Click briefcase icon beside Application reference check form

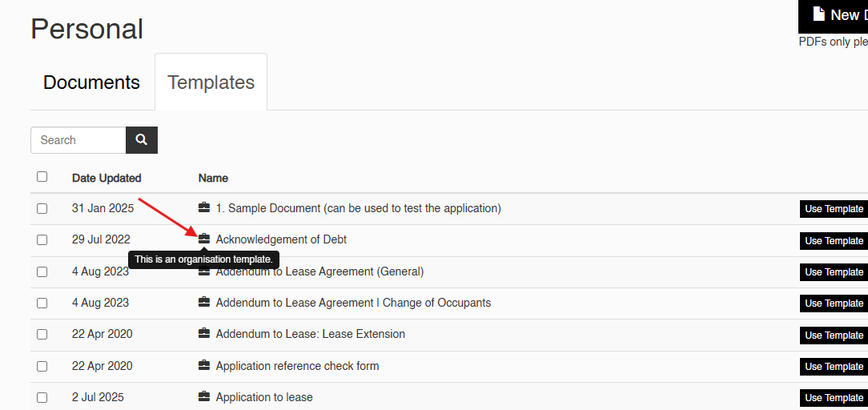click(x=204, y=365)
